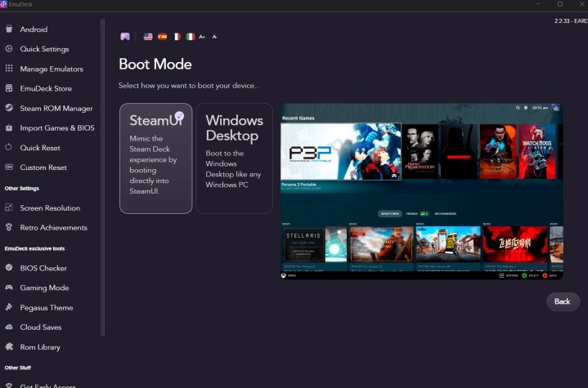This screenshot has width=588, height=388.
Task: Switch language using the Spanish flag
Action: click(x=162, y=37)
